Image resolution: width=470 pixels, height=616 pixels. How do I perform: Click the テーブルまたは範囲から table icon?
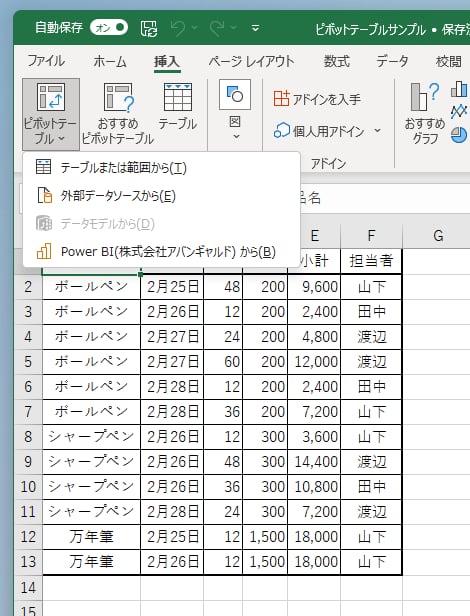[44, 167]
